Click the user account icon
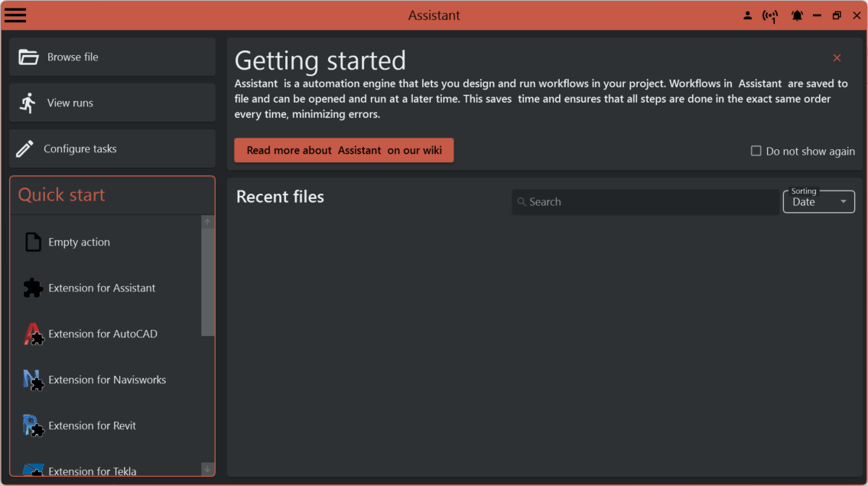Viewport: 868px width, 486px height. pyautogui.click(x=748, y=16)
